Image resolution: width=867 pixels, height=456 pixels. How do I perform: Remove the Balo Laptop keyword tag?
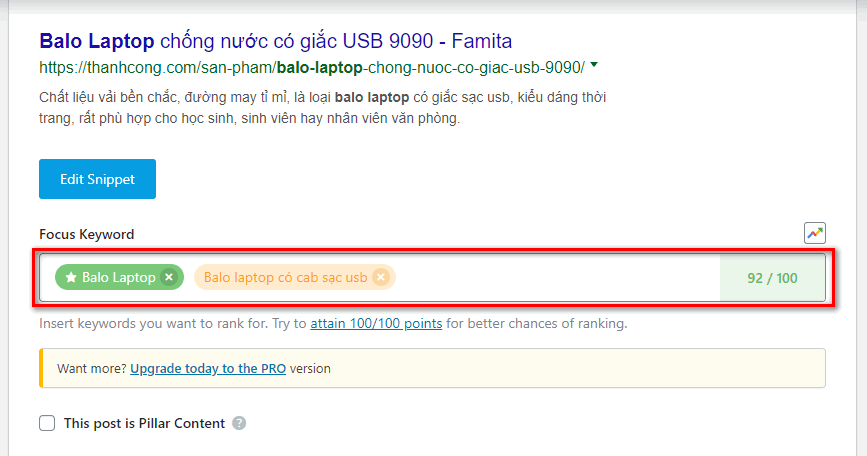coord(169,277)
